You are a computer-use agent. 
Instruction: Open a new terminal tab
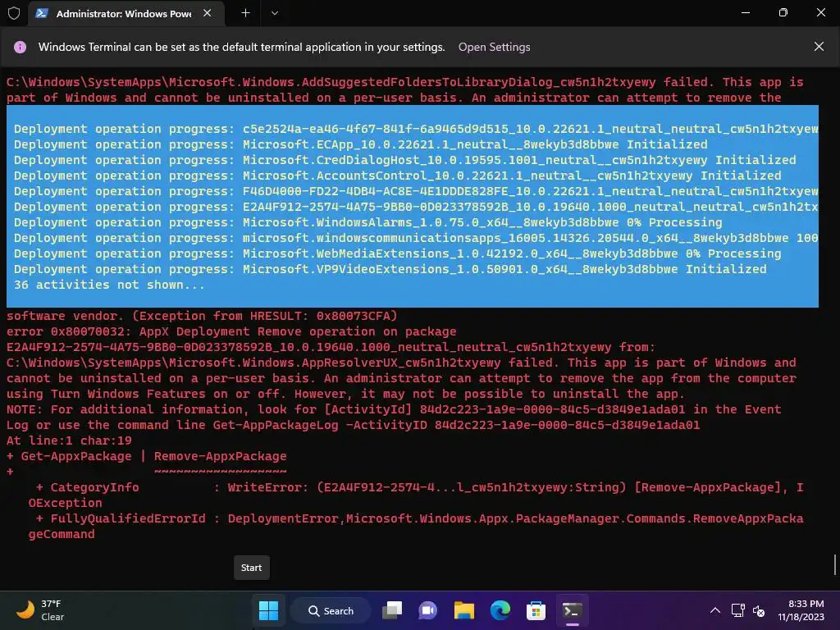click(x=245, y=13)
